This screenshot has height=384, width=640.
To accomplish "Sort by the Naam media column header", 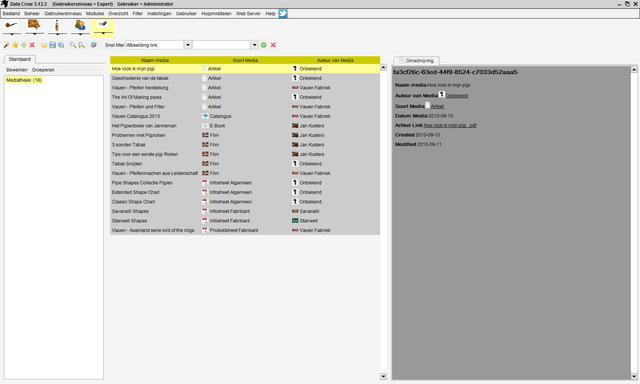I will pos(155,60).
